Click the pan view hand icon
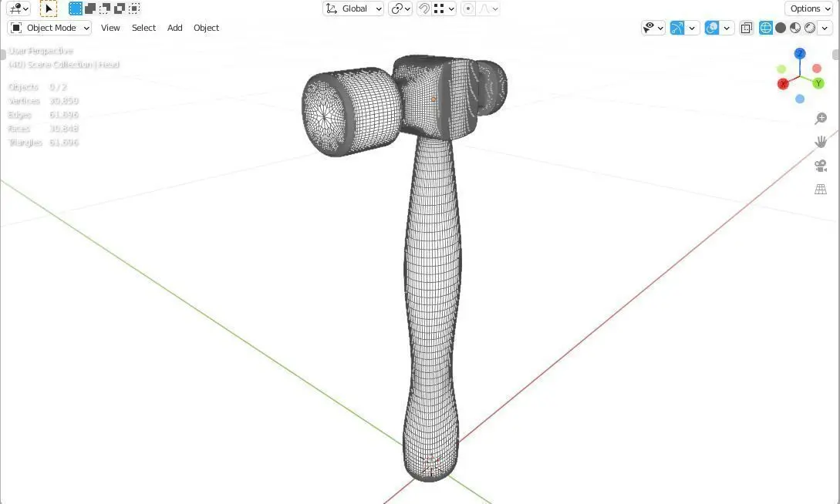The width and height of the screenshot is (840, 504). pos(821,142)
